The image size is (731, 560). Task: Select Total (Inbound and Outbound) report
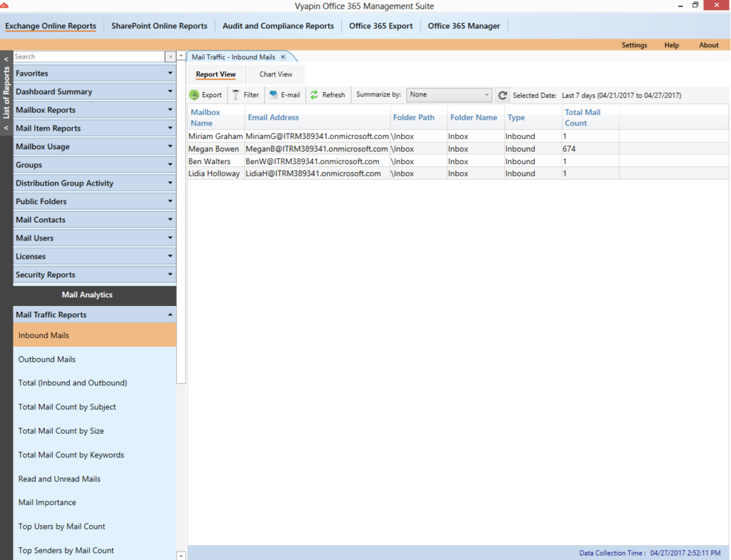(95, 383)
